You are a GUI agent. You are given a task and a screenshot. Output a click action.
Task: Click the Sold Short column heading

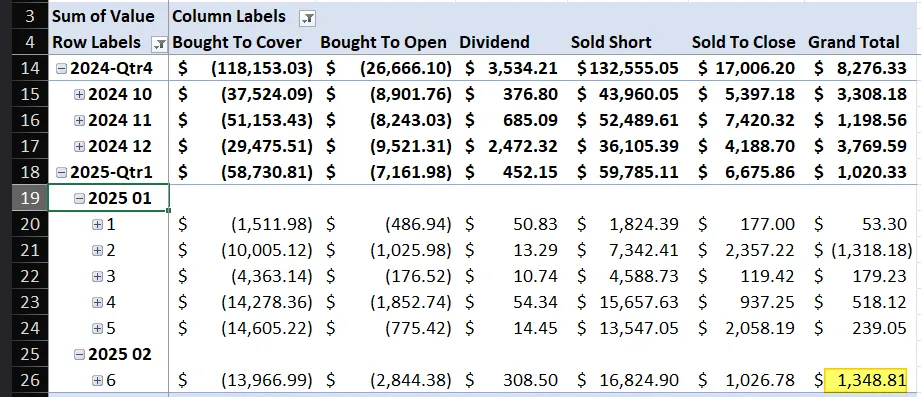coord(611,42)
